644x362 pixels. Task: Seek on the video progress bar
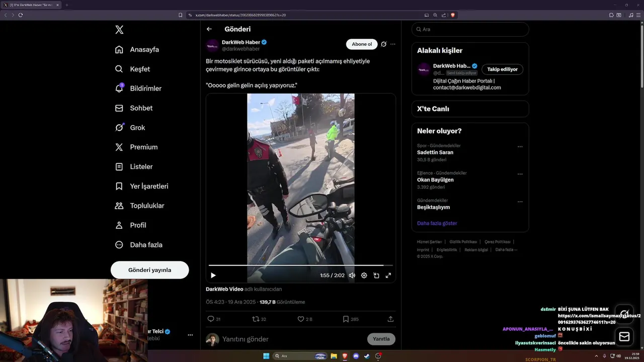tap(300, 265)
